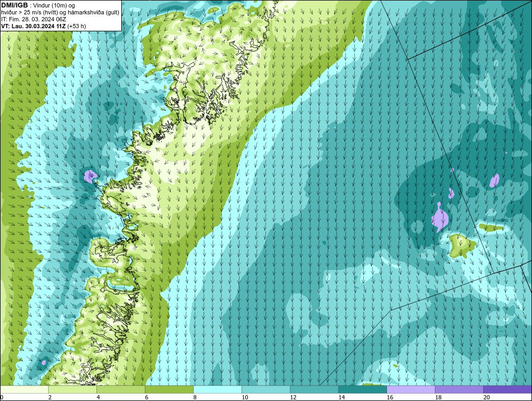The height and width of the screenshot is (401, 532).
Task: Click the 'Vindur (10m) og' label
Action: pos(55,5)
